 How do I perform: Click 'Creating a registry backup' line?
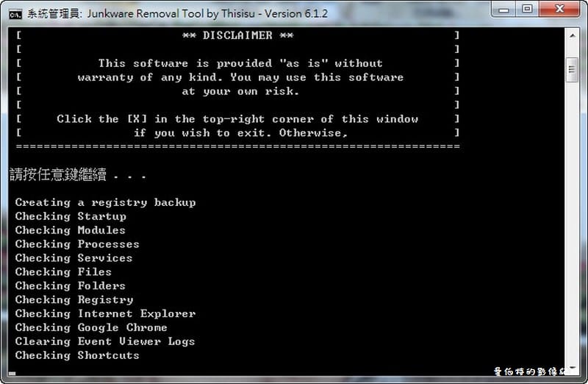(x=105, y=203)
